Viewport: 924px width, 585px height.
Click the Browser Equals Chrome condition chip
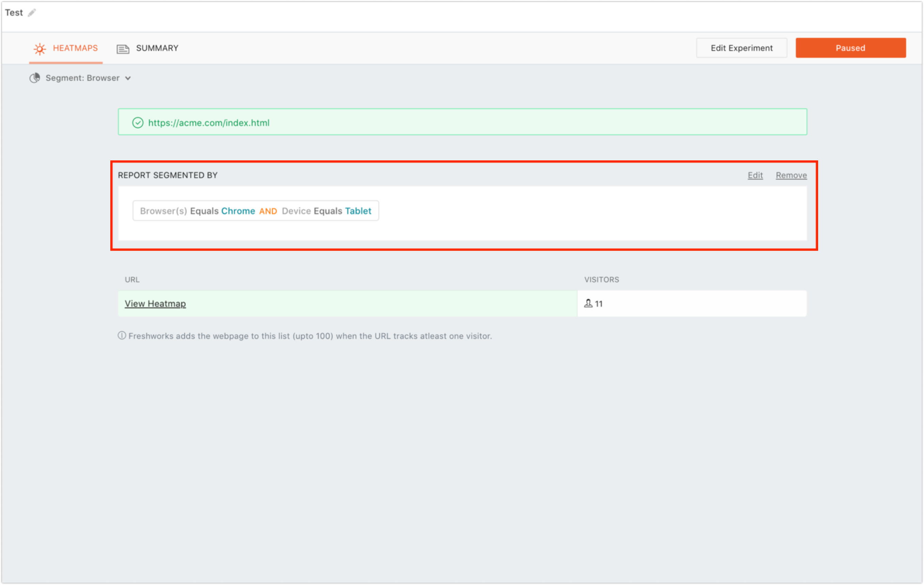coord(197,211)
